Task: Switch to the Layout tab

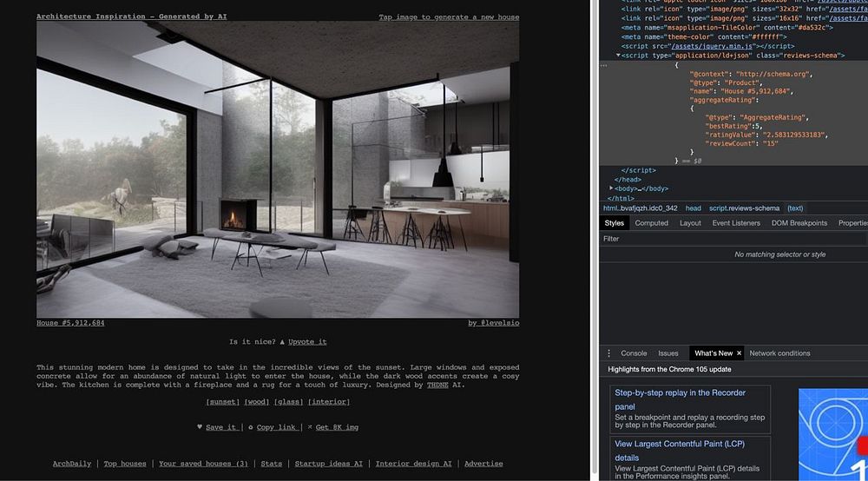Action: point(690,223)
